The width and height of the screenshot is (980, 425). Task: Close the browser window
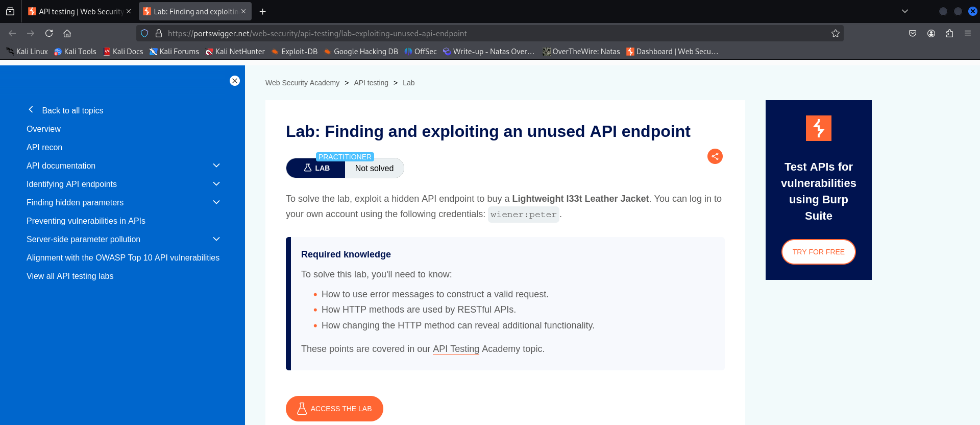click(973, 11)
